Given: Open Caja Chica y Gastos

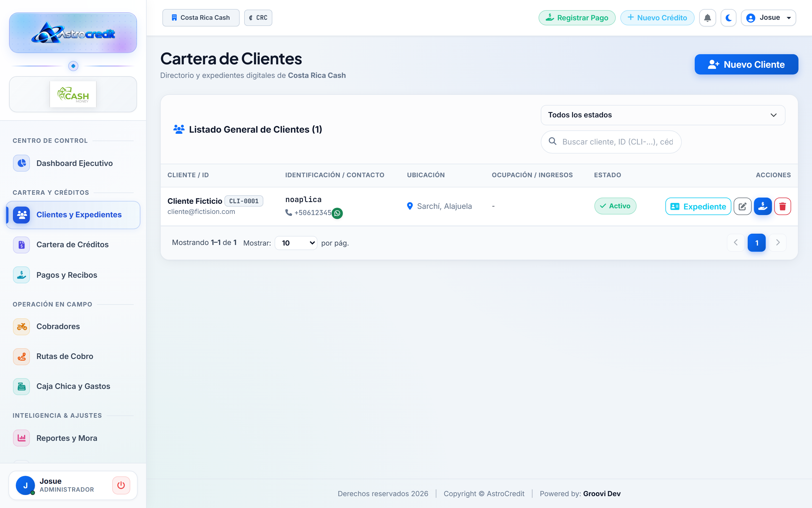Looking at the screenshot, I should point(73,386).
